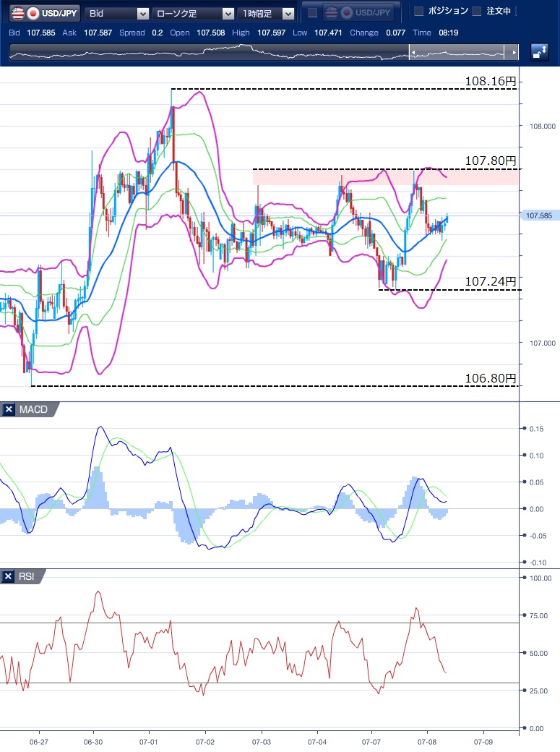This screenshot has width=560, height=752.
Task: Click the navigator's right scroll arrow
Action: point(514,52)
